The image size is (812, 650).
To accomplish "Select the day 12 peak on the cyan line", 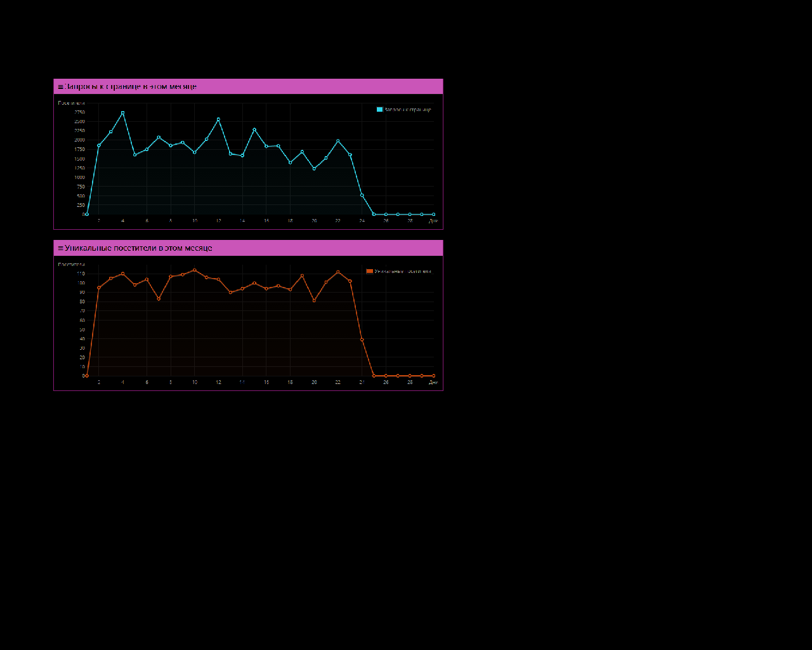I will click(218, 119).
